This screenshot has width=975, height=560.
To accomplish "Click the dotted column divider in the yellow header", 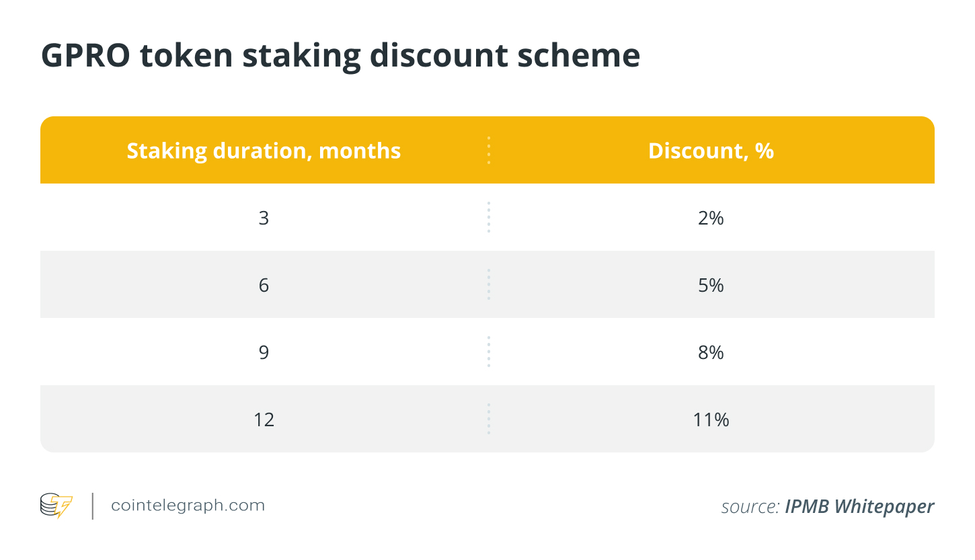I will [489, 151].
